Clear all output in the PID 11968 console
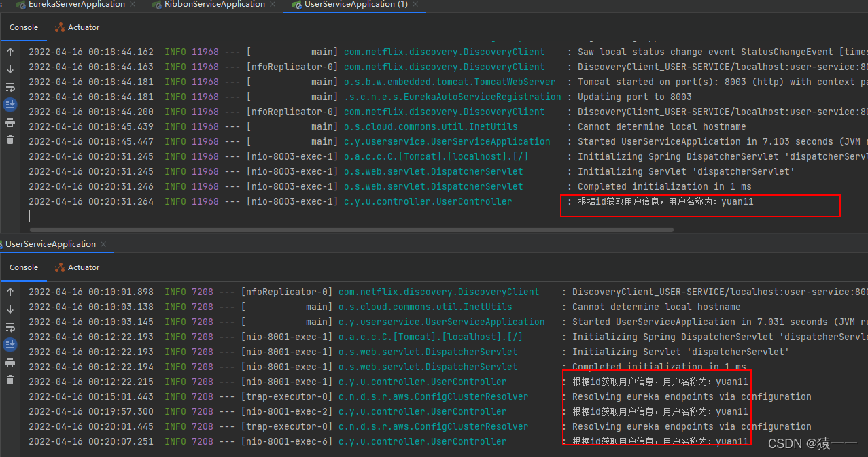 coord(10,140)
